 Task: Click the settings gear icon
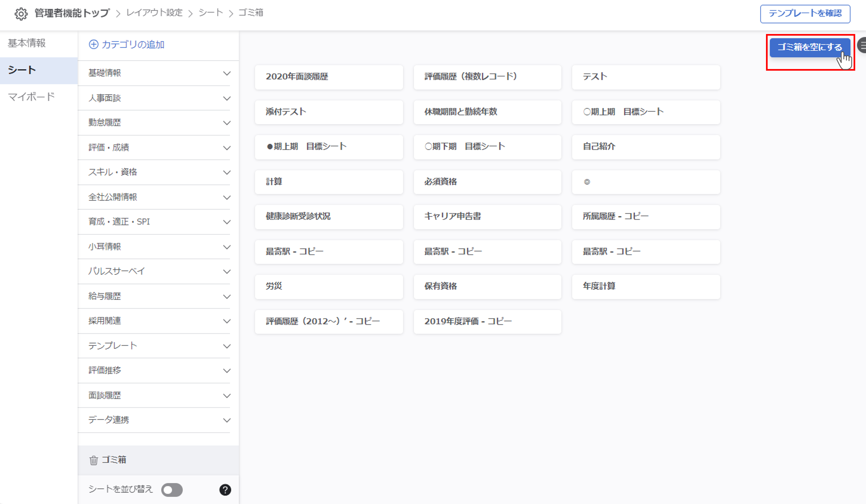(x=21, y=14)
